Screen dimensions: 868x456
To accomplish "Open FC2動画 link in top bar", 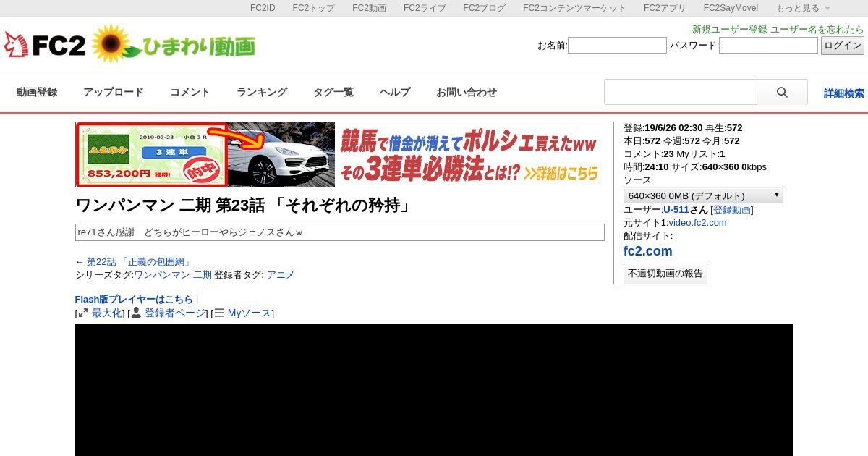I will (x=369, y=8).
